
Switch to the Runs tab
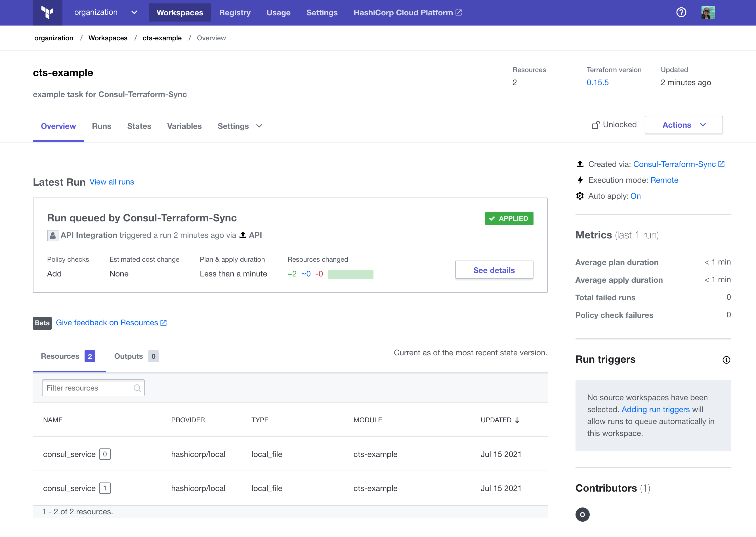[102, 126]
